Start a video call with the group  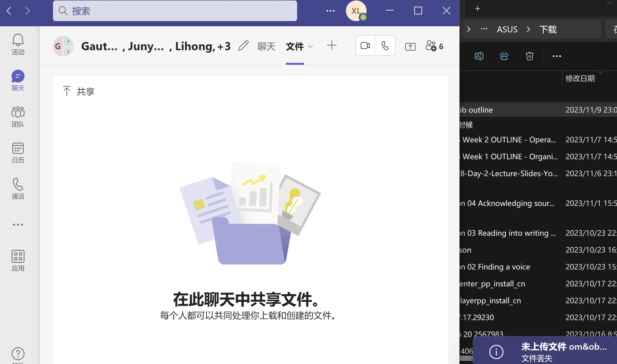coord(365,45)
